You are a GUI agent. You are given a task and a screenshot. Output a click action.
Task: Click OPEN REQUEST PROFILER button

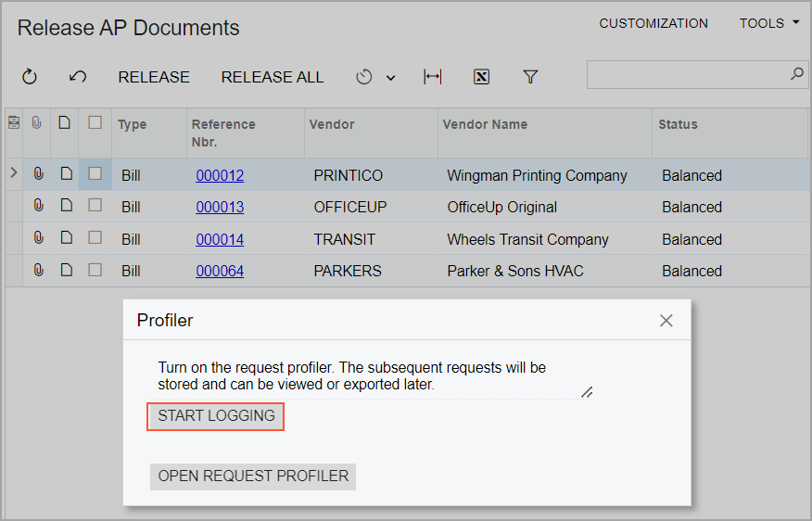click(253, 476)
